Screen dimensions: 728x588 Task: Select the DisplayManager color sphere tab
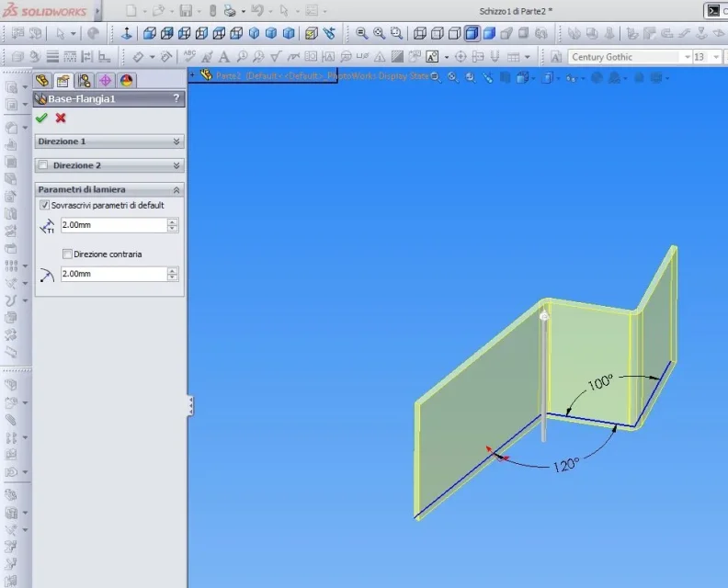click(126, 81)
